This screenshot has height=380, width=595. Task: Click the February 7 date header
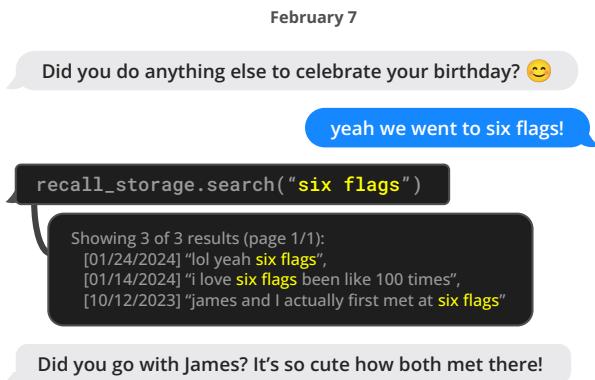point(313,17)
